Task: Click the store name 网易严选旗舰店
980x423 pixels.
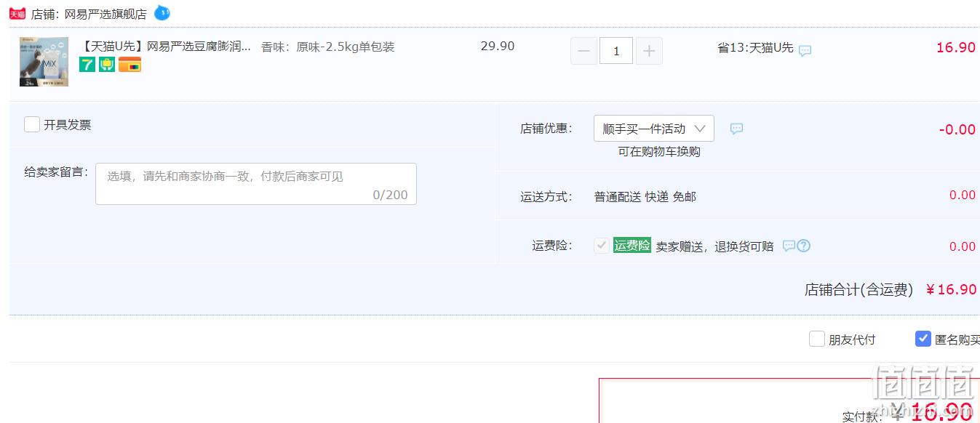Action: [x=105, y=14]
